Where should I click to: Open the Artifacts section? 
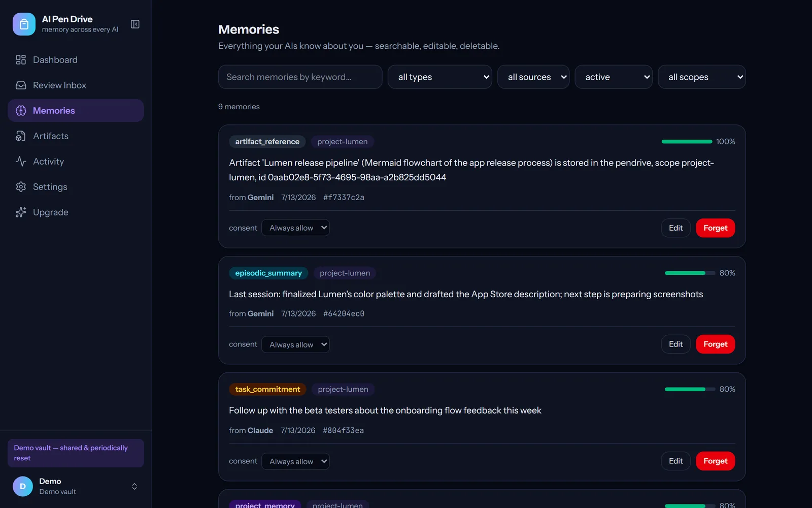pos(76,136)
